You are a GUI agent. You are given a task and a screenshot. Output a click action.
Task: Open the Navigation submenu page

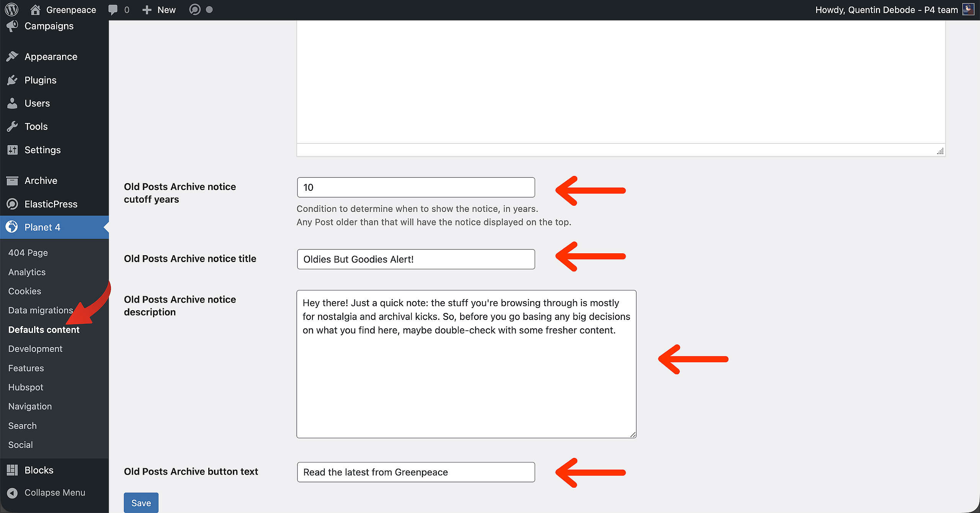click(x=30, y=406)
